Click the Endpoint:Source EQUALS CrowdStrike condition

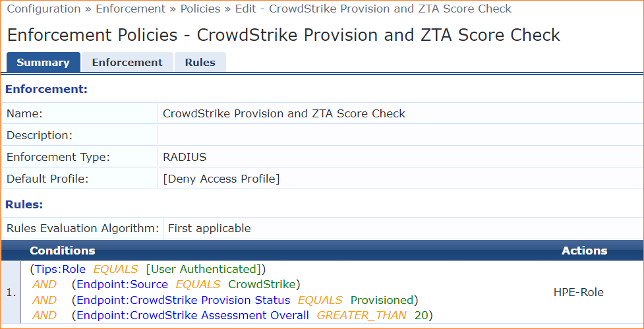(x=186, y=285)
